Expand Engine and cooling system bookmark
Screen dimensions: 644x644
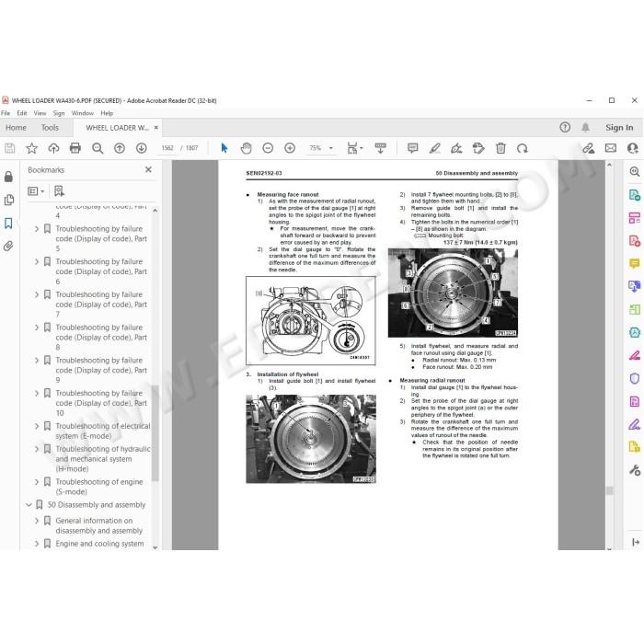[37, 544]
